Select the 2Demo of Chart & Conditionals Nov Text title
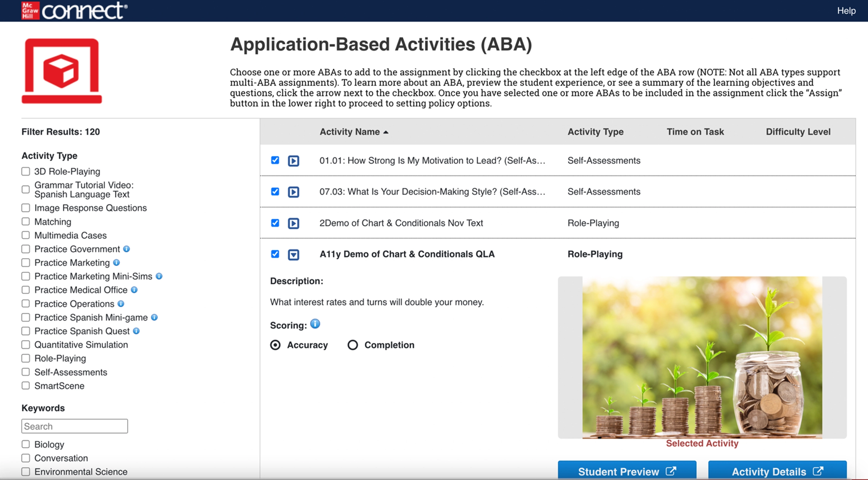The width and height of the screenshot is (868, 480). coord(401,223)
